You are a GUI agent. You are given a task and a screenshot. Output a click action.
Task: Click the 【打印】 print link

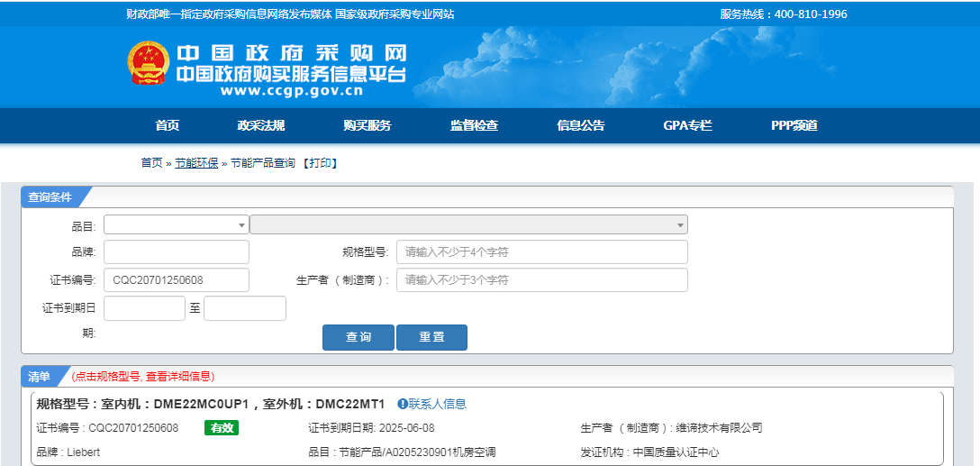coord(319,163)
